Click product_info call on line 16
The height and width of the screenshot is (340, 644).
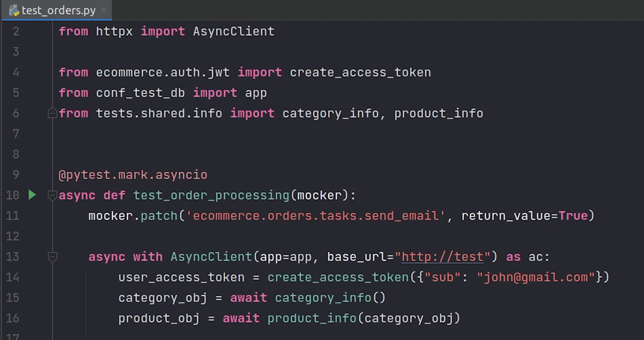coord(312,318)
